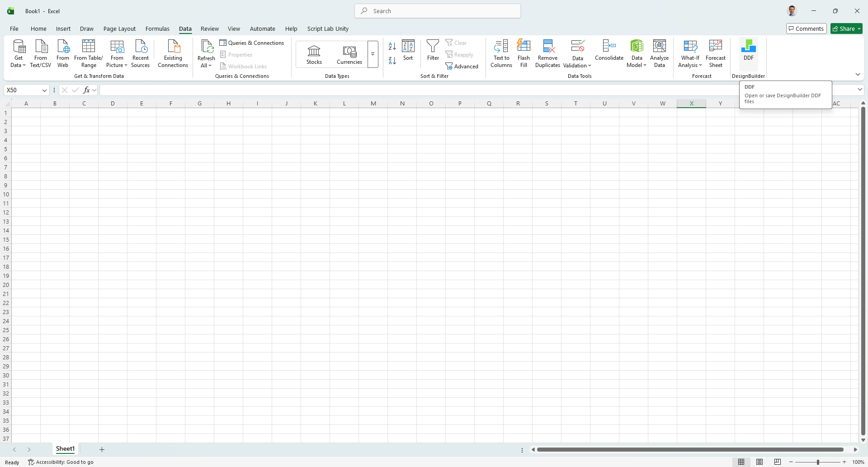Select column X header
This screenshot has width=868, height=467.
coord(691,104)
